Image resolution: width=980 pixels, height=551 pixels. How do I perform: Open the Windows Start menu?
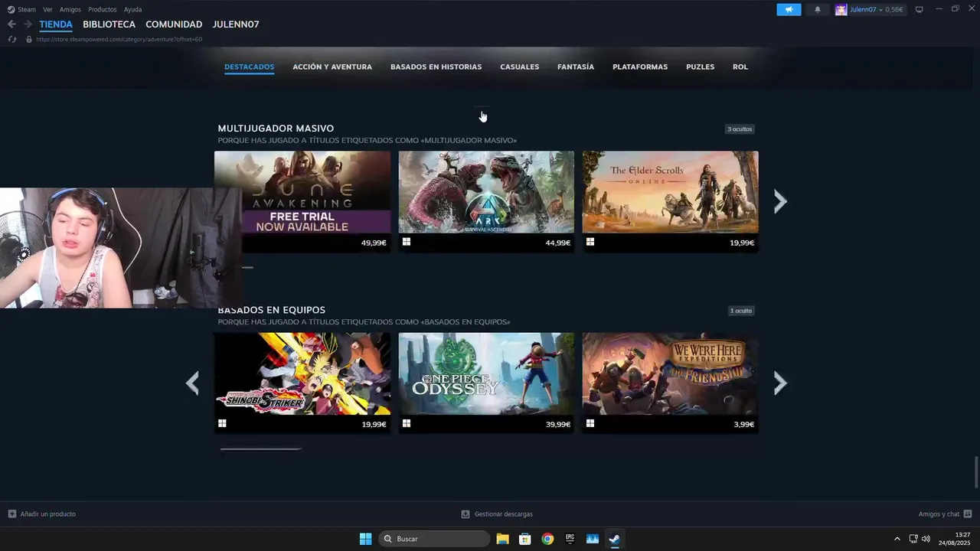(x=365, y=539)
